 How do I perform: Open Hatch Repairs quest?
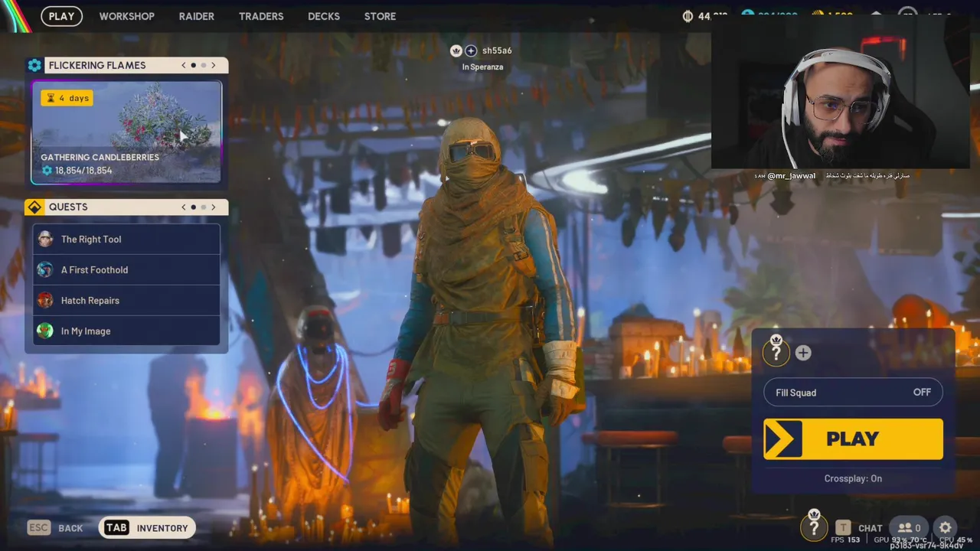tap(126, 301)
